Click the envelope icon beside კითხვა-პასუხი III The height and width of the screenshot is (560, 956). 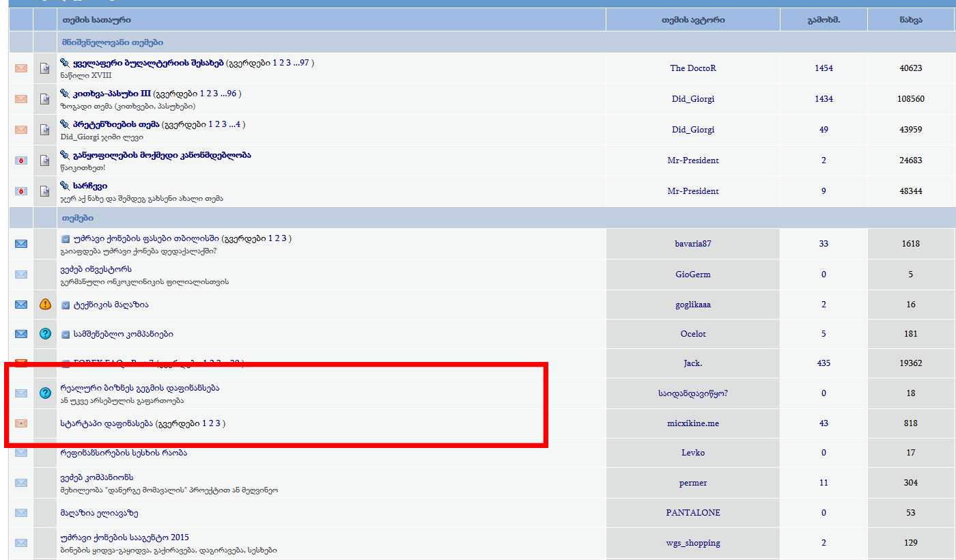point(21,99)
